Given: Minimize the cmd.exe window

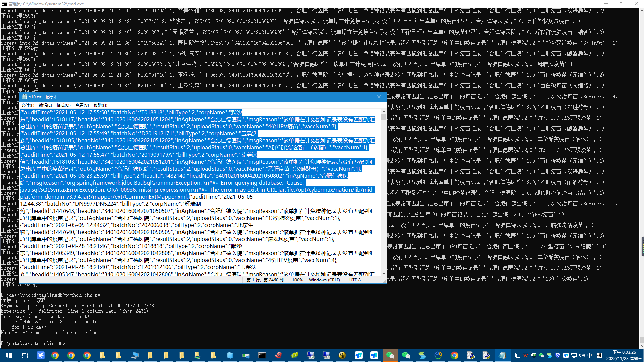Looking at the screenshot, I should [606, 4].
